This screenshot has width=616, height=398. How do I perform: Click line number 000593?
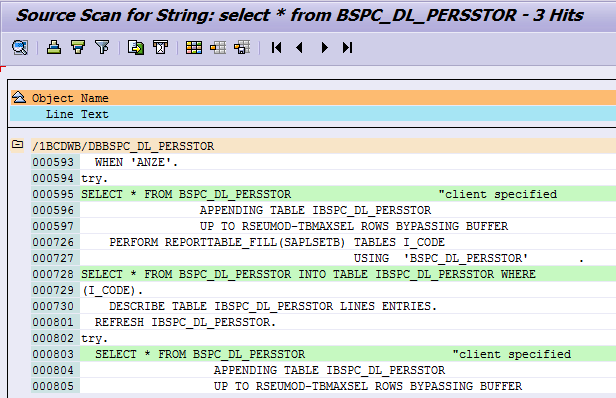53,162
